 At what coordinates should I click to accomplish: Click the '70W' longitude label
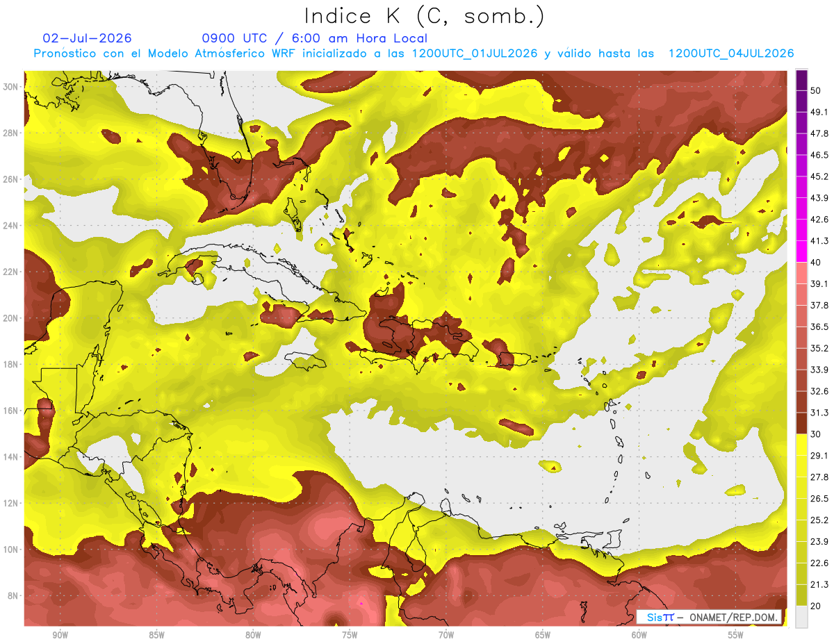(x=446, y=635)
